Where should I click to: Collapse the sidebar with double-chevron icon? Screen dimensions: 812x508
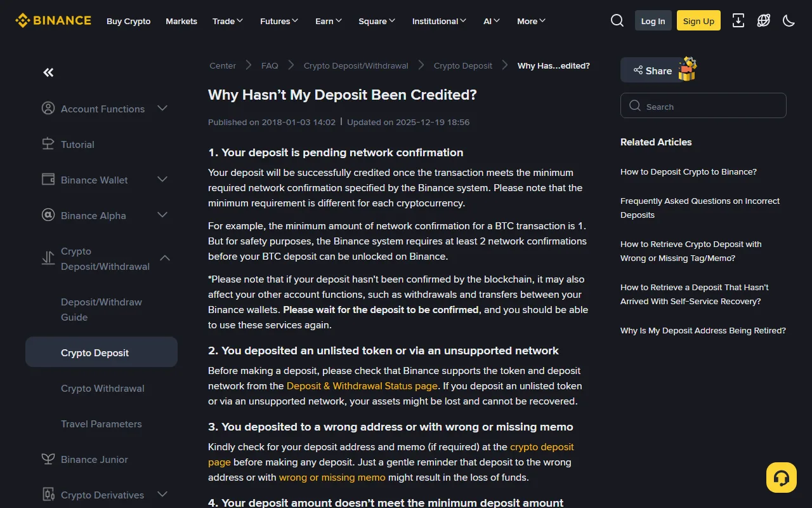[48, 72]
